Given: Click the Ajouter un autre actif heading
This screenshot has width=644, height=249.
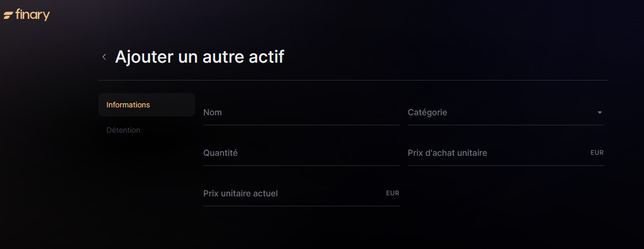Looking at the screenshot, I should click(x=200, y=57).
